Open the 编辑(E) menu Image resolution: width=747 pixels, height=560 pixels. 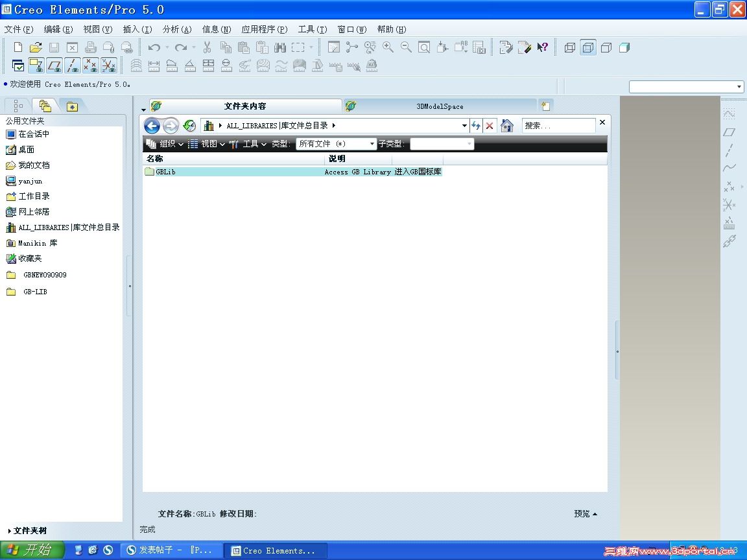pyautogui.click(x=58, y=29)
